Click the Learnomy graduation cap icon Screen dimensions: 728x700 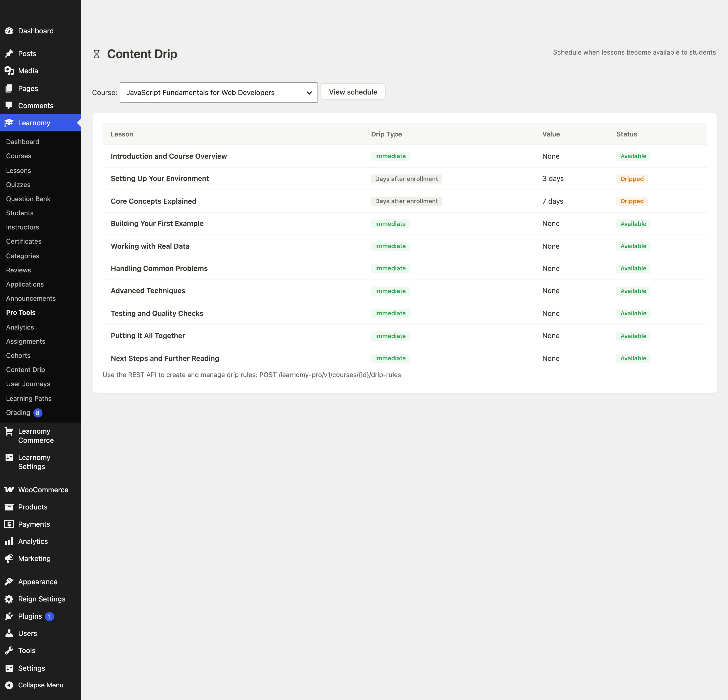9,123
